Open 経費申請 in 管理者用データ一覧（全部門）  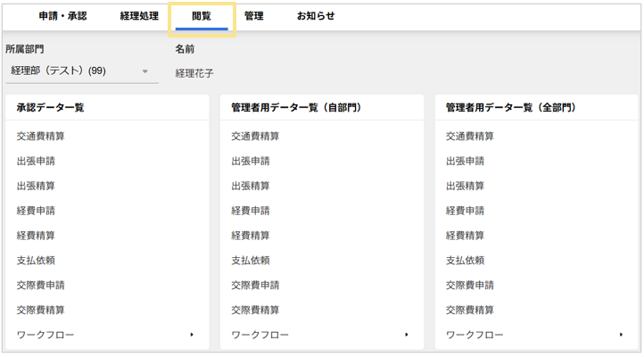[465, 211]
